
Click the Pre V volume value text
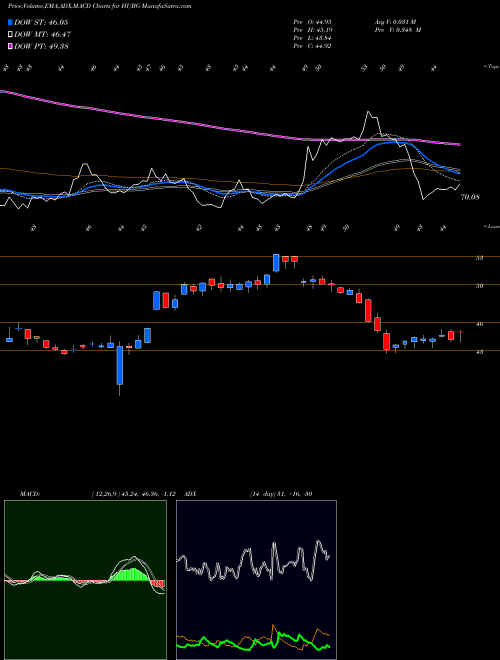(x=400, y=30)
